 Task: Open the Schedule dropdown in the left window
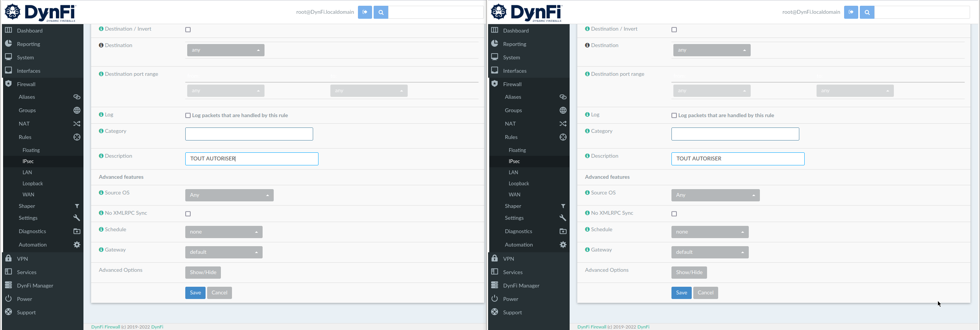pyautogui.click(x=224, y=232)
